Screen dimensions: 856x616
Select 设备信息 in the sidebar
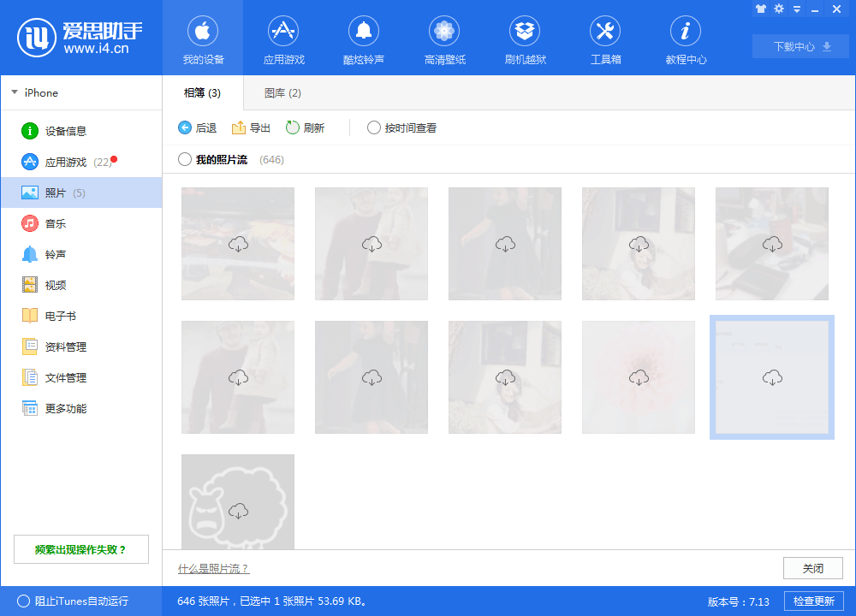tap(82, 131)
